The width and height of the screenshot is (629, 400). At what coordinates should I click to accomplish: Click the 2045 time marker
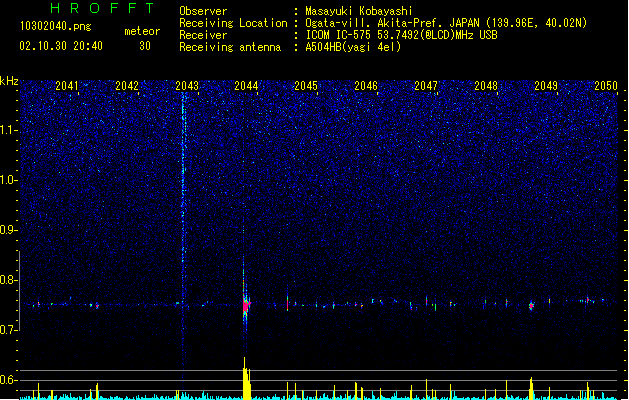(x=306, y=86)
